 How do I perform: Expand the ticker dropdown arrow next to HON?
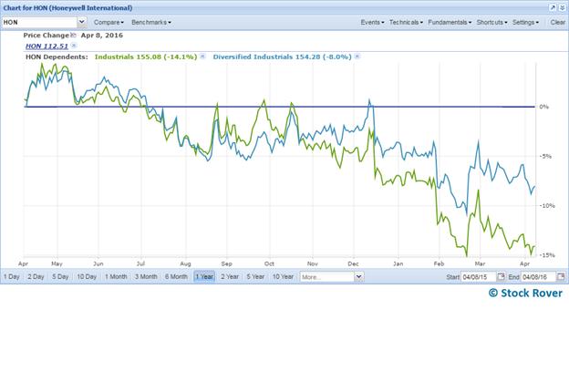pos(82,22)
